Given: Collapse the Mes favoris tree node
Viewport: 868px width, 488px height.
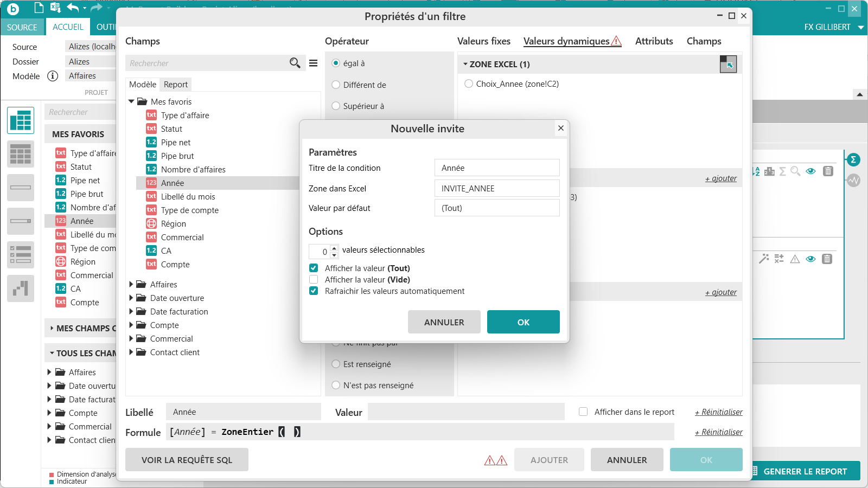Looking at the screenshot, I should 131,101.
